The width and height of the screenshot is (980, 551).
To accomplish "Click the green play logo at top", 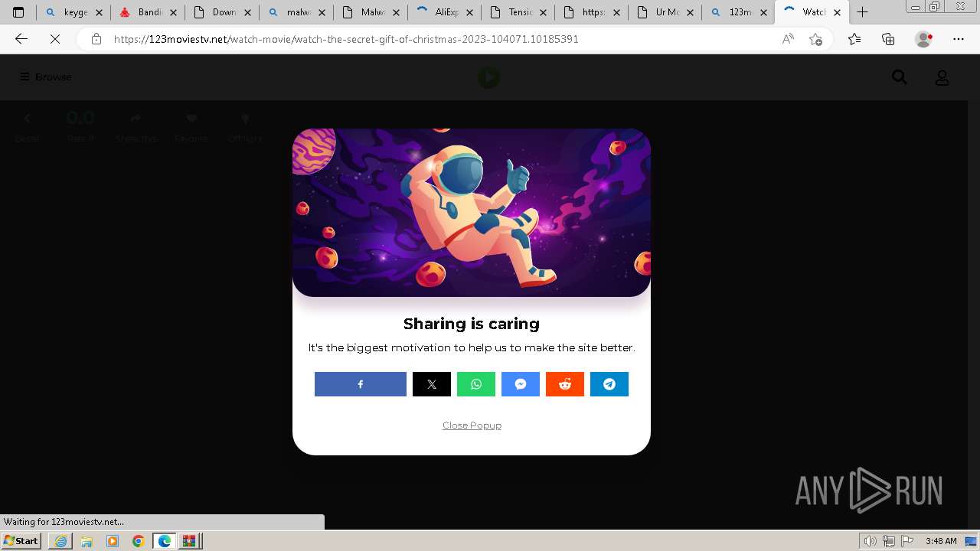I will click(x=488, y=77).
